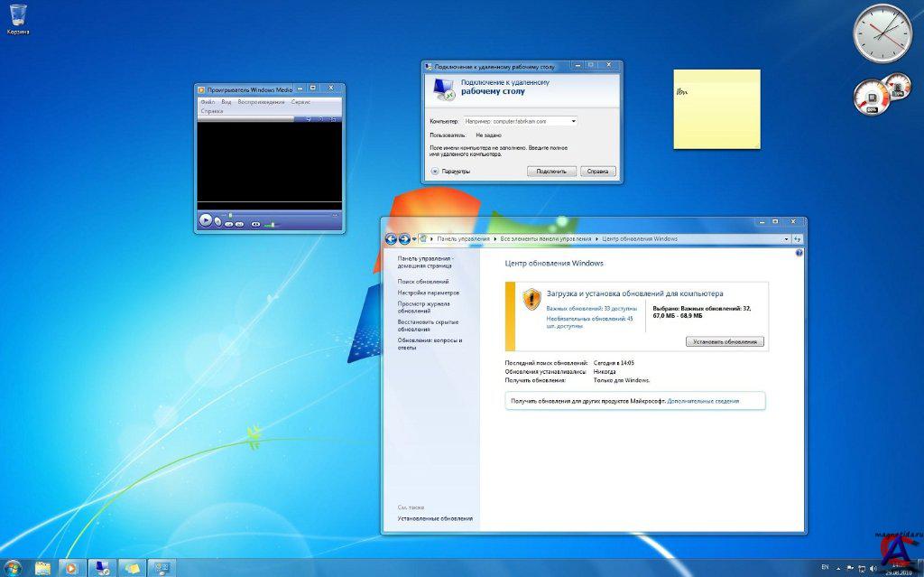
Task: Open the blue help question mark icon
Action: click(799, 254)
